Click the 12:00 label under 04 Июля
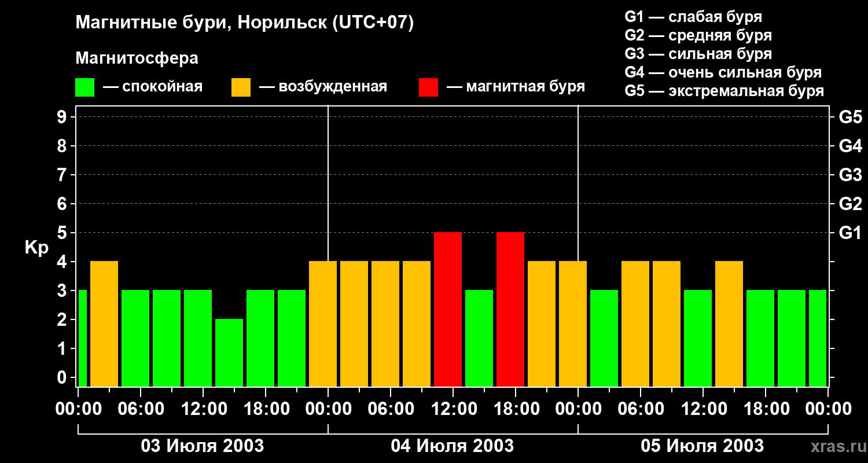This screenshot has width=868, height=463. click(x=453, y=409)
